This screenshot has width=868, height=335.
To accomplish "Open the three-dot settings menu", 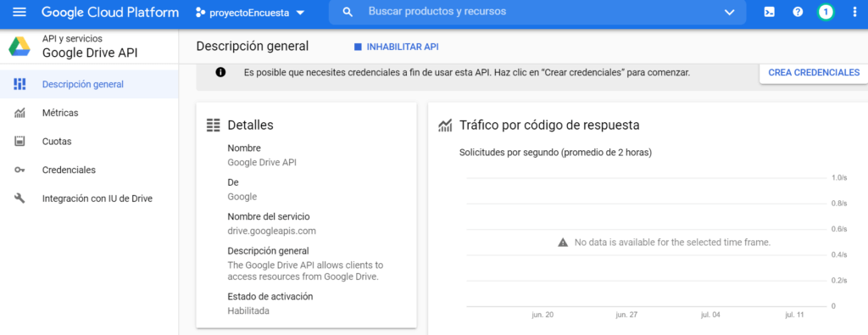I will (x=854, y=12).
